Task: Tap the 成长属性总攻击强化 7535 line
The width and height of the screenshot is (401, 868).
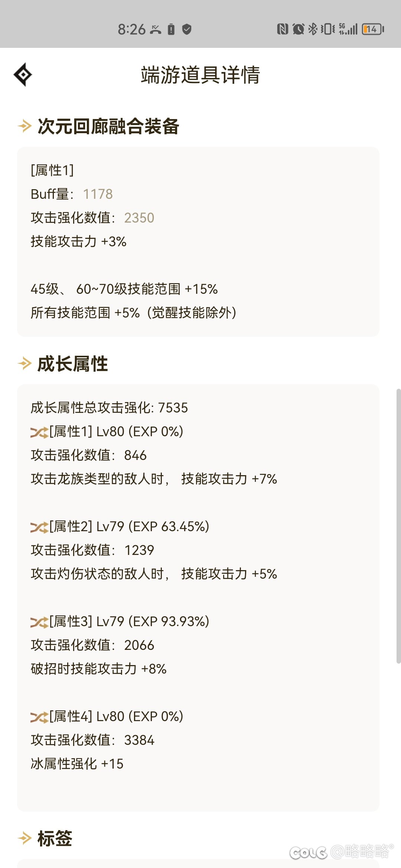Action: 109,408
